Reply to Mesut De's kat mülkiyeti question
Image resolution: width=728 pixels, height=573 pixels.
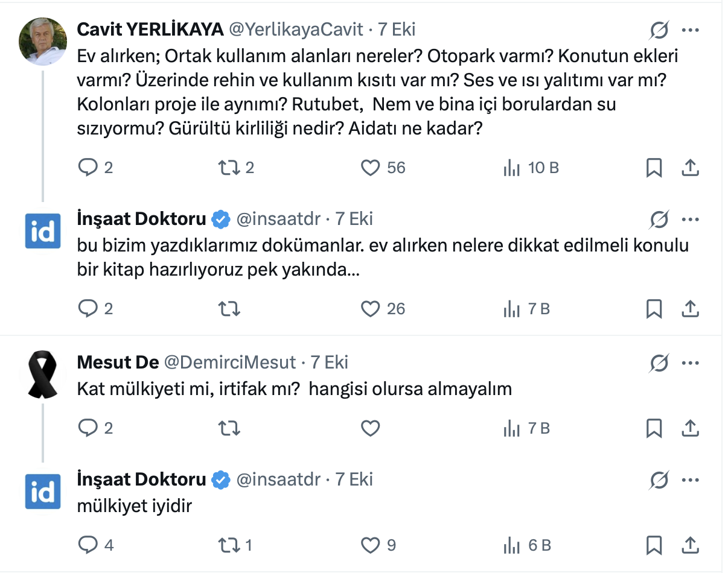(x=88, y=428)
